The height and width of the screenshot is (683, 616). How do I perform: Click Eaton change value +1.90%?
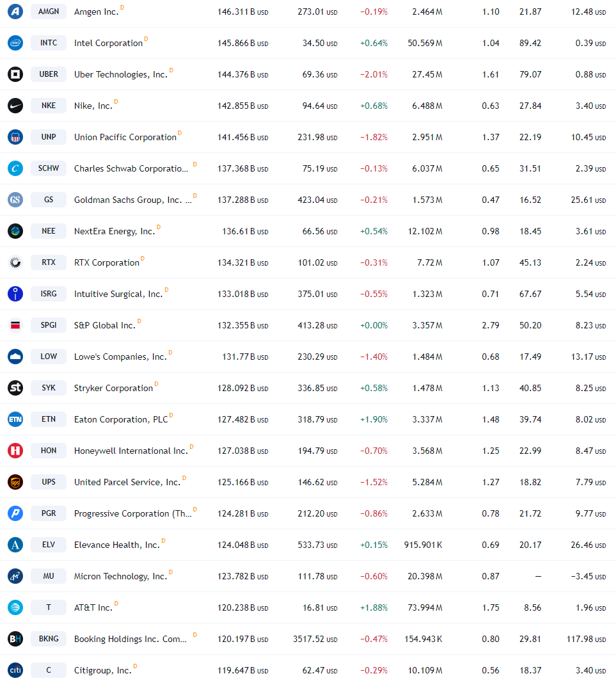coord(374,419)
